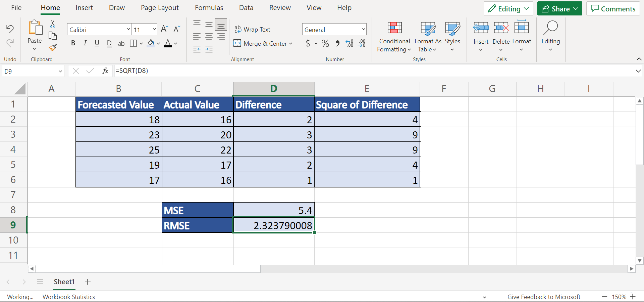Click the Format Painter brush icon

pos(53,47)
